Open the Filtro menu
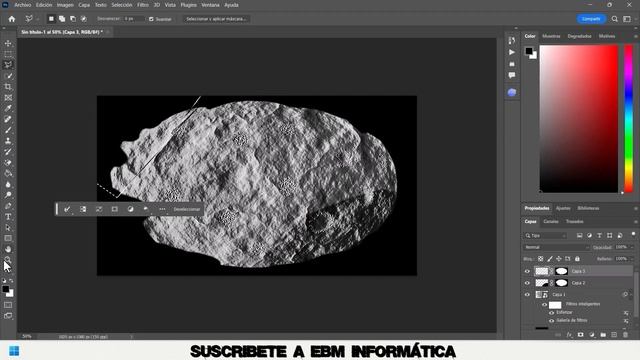Screen dimensions: 640x360 pyautogui.click(x=143, y=5)
